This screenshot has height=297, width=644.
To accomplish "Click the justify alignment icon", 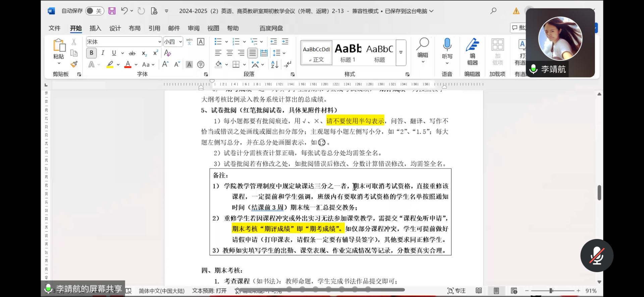I will [252, 53].
